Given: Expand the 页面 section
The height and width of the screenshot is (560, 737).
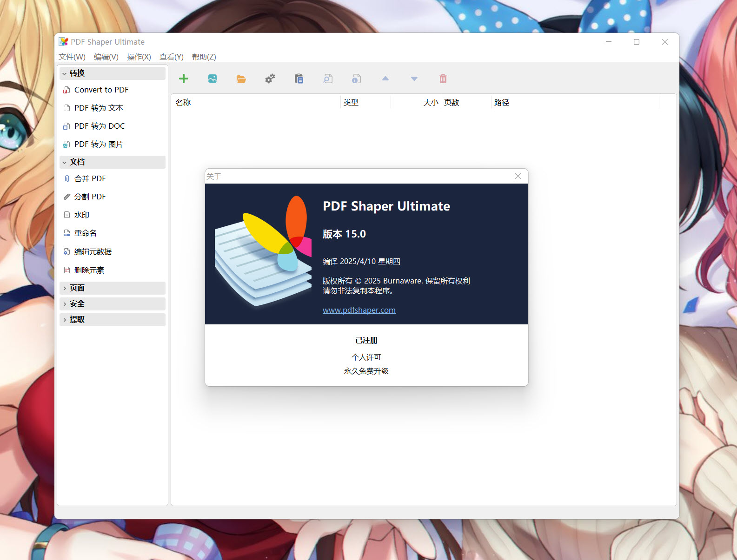Looking at the screenshot, I should 112,288.
